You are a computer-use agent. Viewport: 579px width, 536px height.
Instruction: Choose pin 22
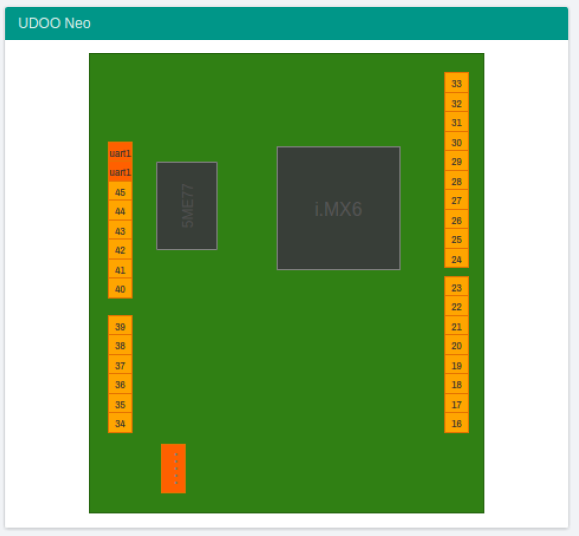pyautogui.click(x=456, y=306)
